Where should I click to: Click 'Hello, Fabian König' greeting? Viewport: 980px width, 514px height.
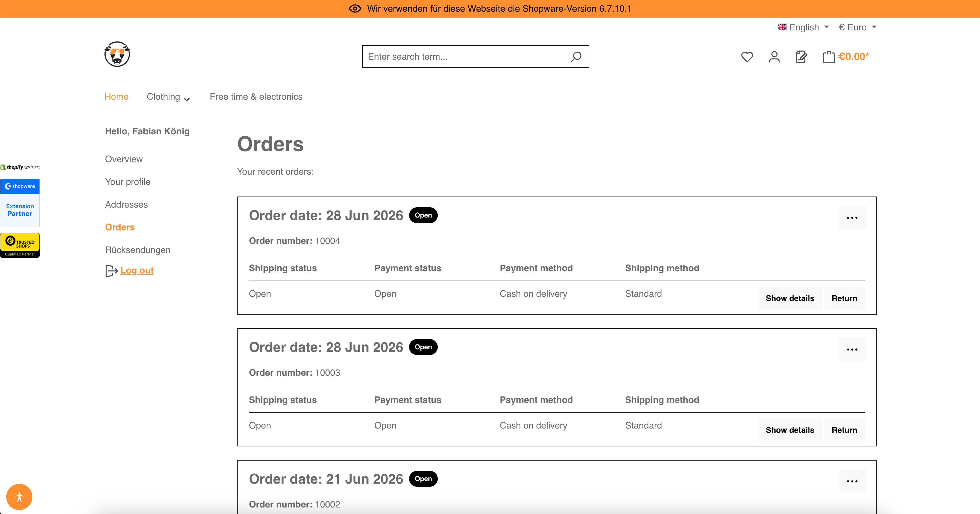tap(147, 131)
